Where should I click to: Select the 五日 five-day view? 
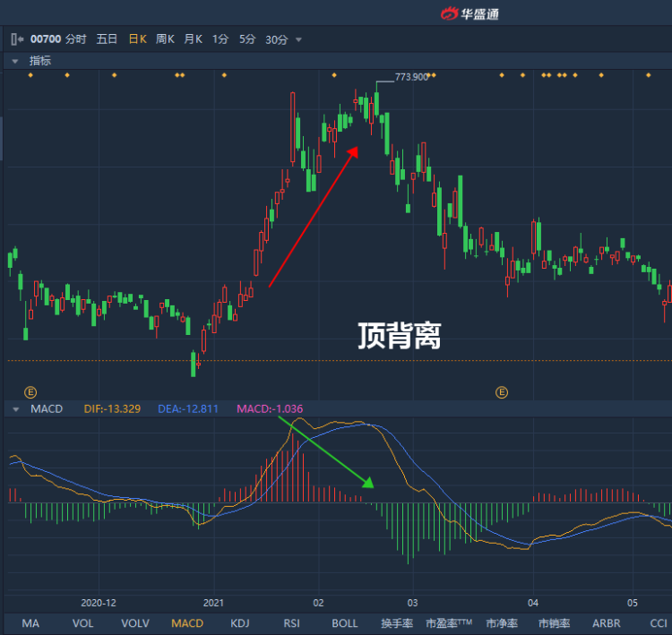pyautogui.click(x=107, y=39)
